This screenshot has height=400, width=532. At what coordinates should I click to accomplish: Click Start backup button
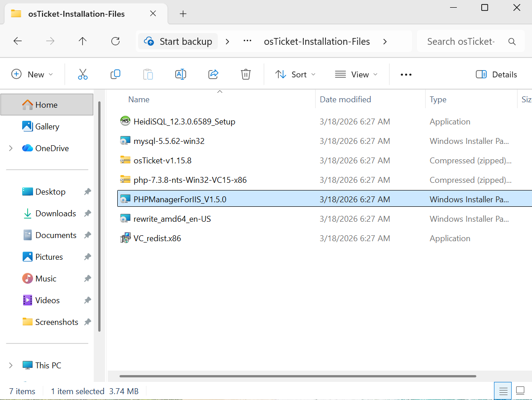click(178, 41)
